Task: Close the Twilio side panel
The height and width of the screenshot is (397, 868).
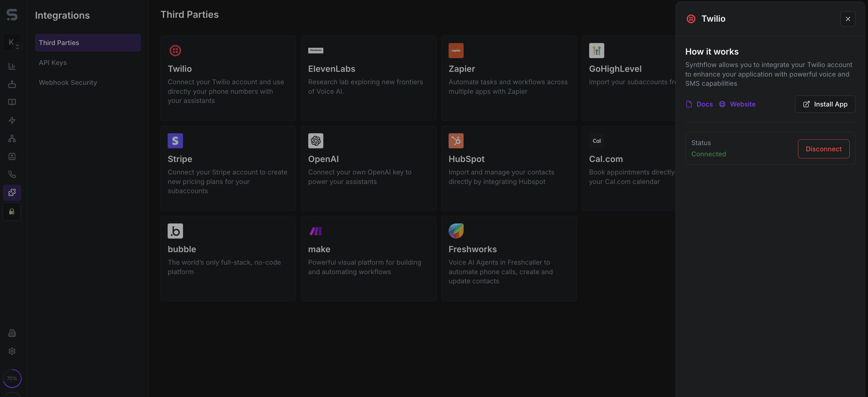Action: tap(848, 19)
